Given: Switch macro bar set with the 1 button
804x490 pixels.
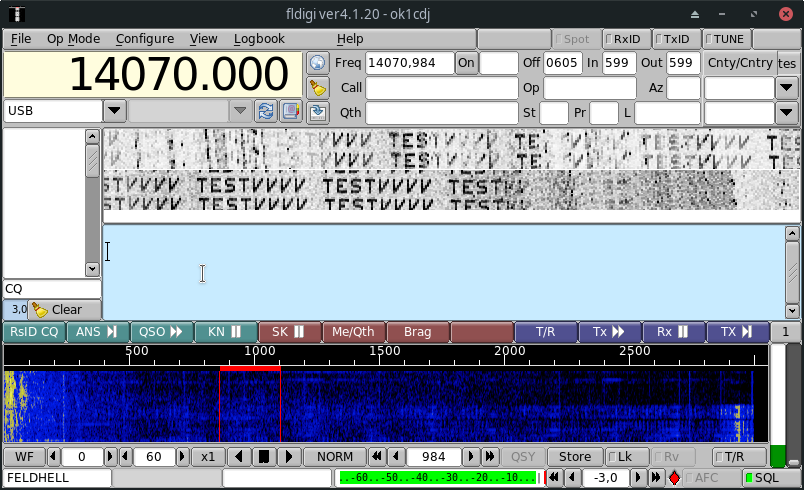Looking at the screenshot, I should (x=785, y=332).
